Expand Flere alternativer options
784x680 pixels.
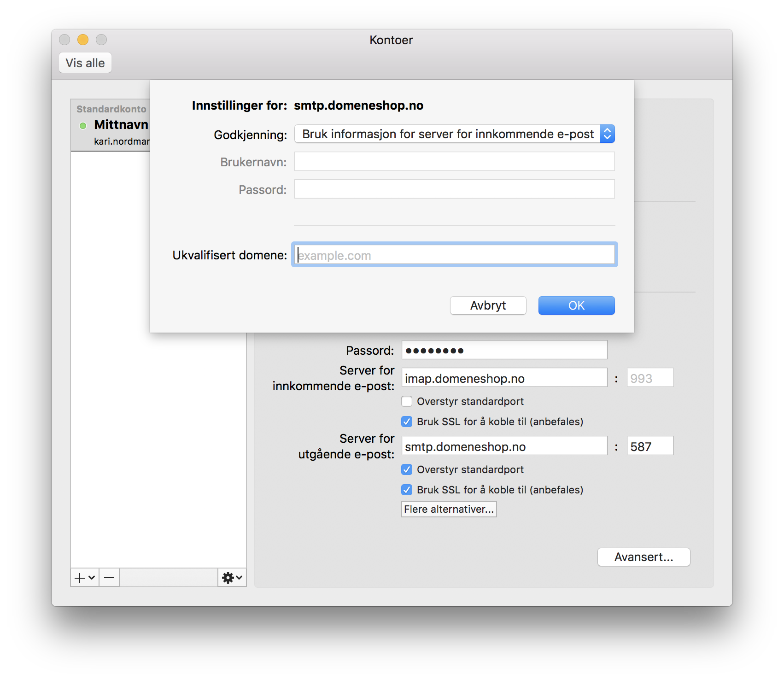[449, 509]
